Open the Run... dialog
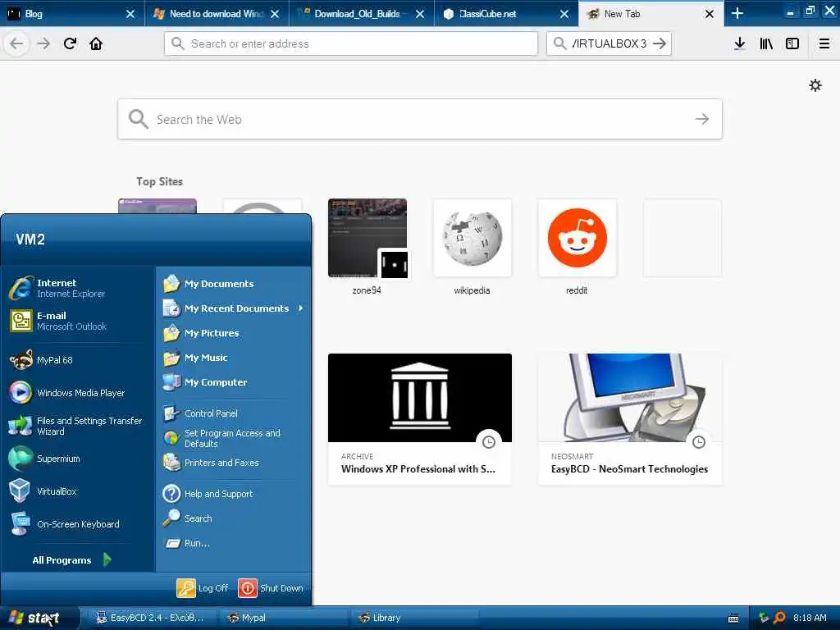 (234, 543)
